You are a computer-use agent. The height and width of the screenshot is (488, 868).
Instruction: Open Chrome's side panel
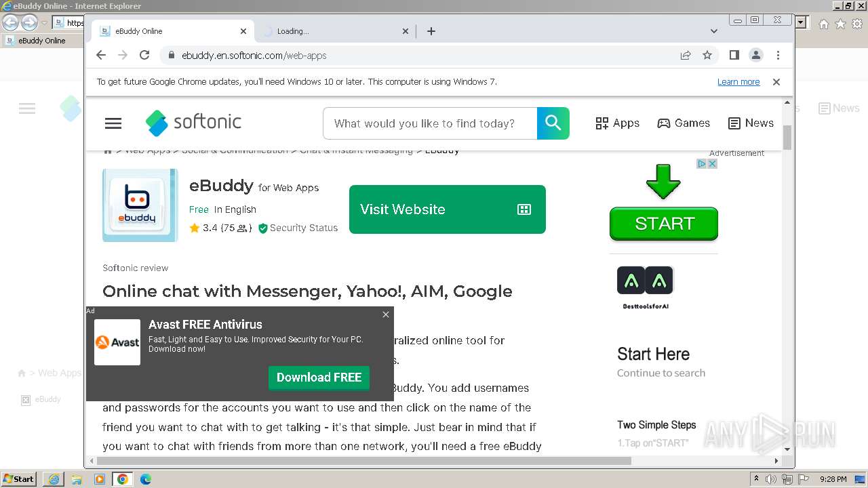pos(734,55)
